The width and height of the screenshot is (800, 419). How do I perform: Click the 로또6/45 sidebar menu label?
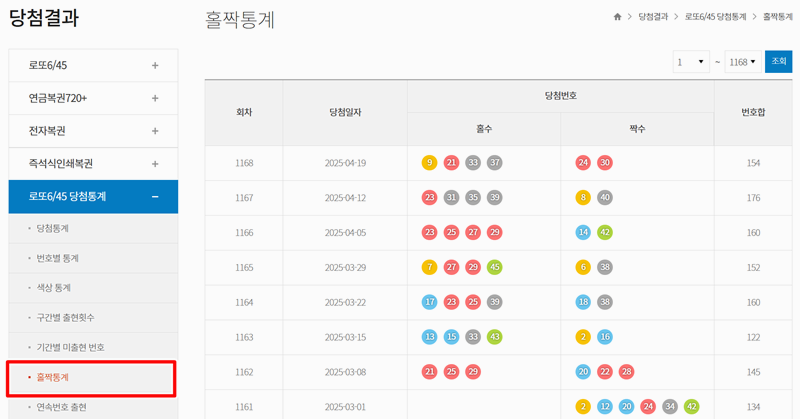(x=47, y=65)
